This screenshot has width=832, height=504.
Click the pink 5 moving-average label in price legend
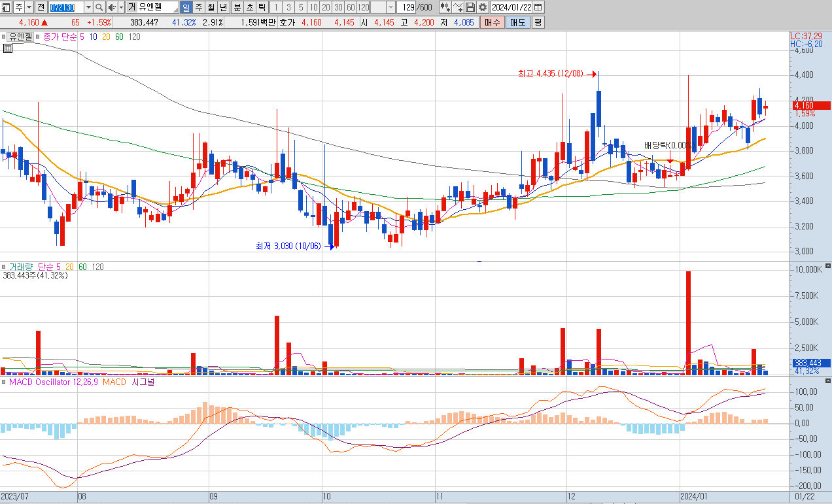click(x=82, y=37)
